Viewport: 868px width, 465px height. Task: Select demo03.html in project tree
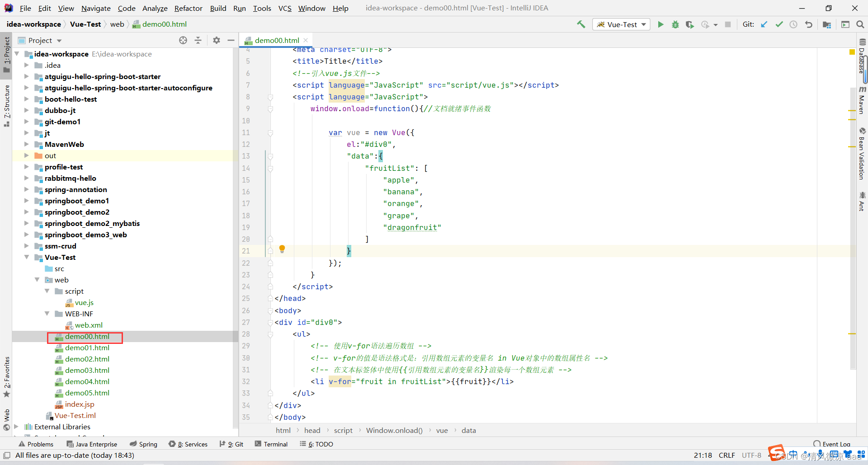(87, 370)
